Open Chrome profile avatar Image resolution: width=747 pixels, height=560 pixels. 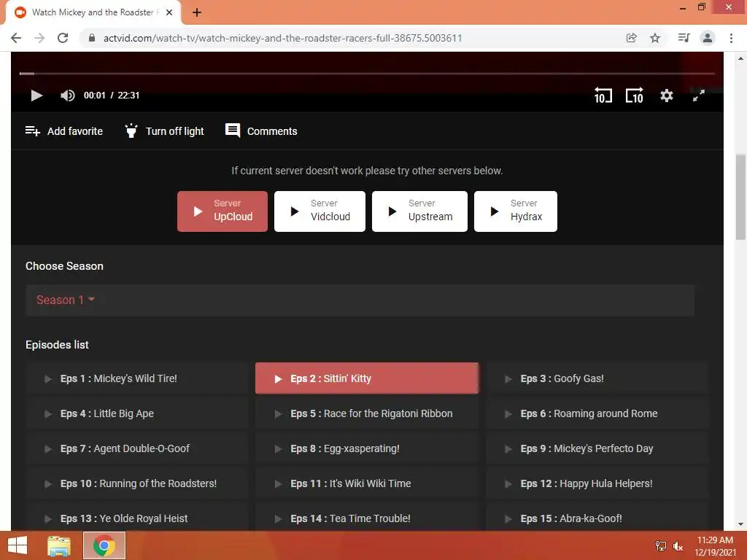pos(708,38)
